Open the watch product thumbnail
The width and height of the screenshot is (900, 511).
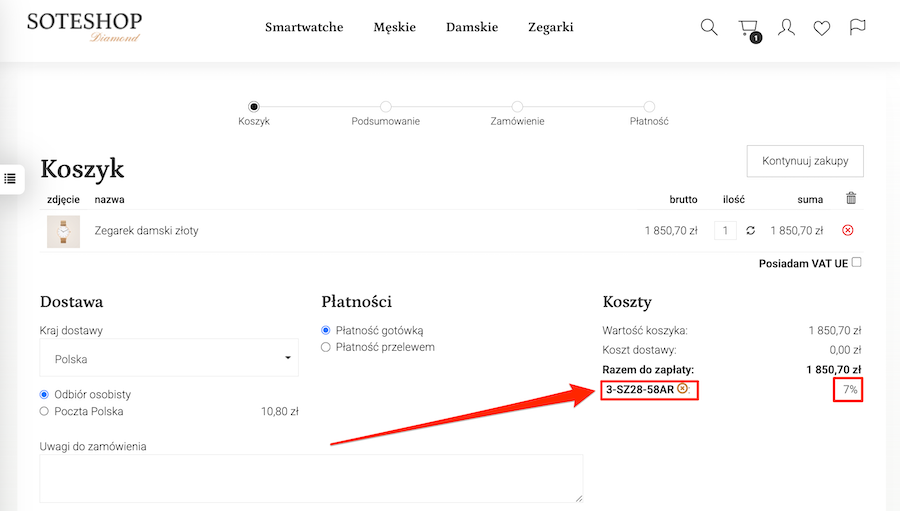click(63, 231)
